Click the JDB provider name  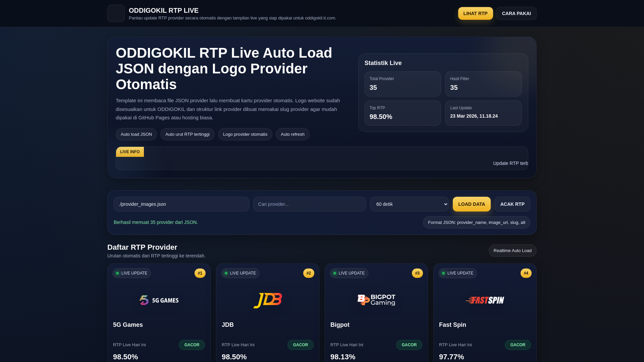click(228, 325)
